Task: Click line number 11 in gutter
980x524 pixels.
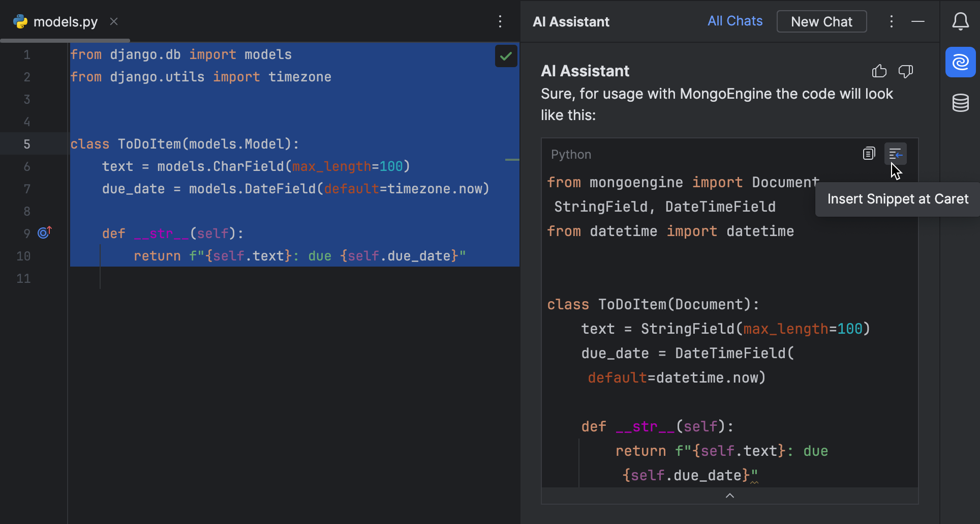Action: 23,278
